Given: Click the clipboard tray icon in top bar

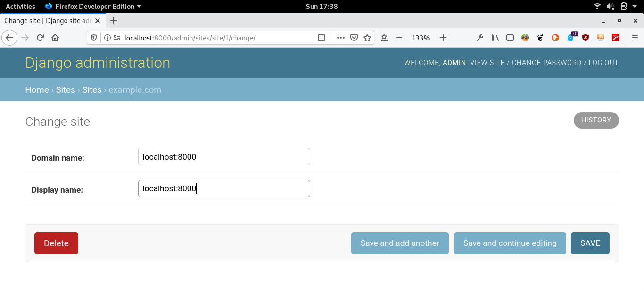Looking at the screenshot, I should point(624,6).
